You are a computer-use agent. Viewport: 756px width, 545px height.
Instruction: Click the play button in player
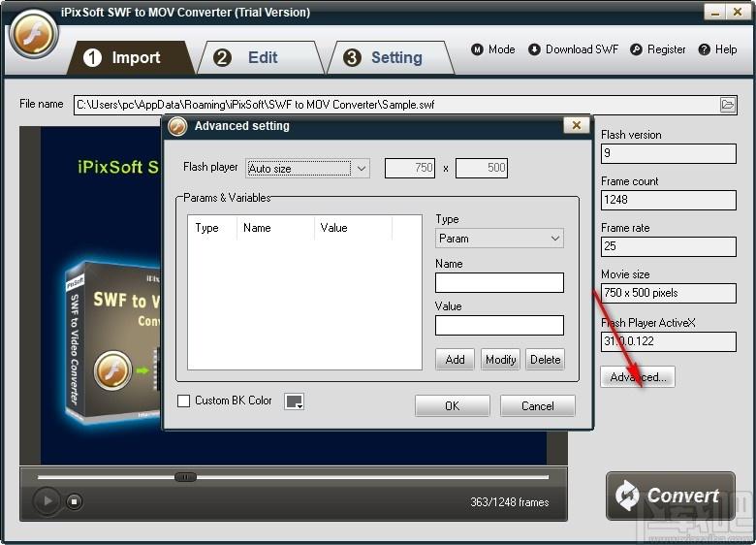47,501
